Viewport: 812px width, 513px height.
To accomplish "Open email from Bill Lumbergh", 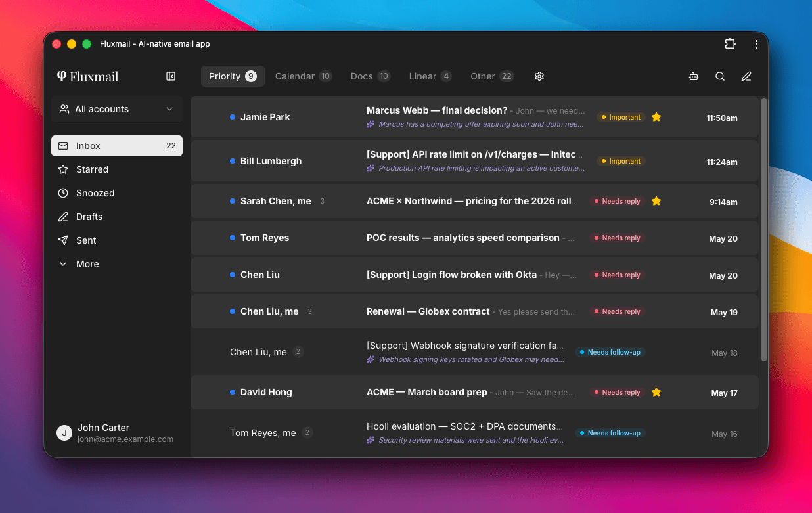I will [474, 161].
